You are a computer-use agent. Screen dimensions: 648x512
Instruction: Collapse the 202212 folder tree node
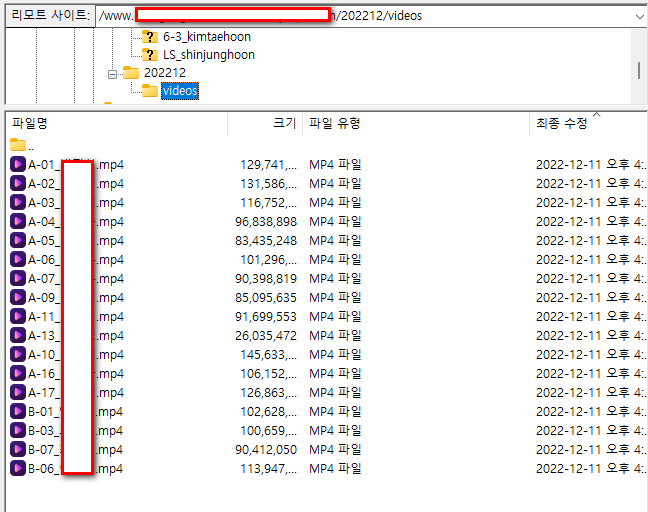click(x=112, y=74)
